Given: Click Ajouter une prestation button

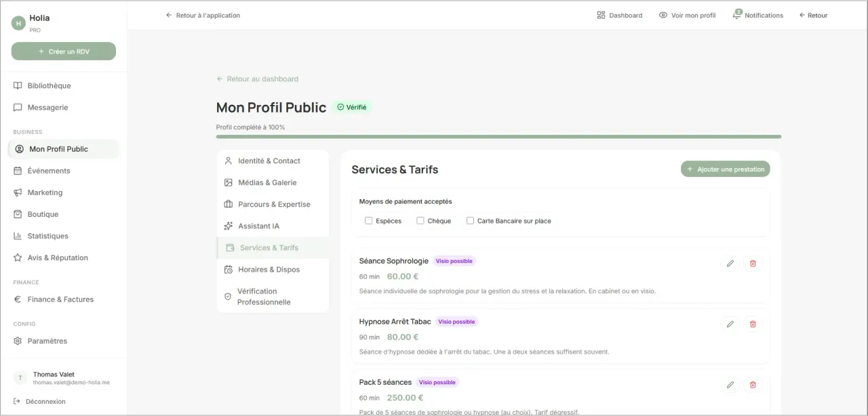Looking at the screenshot, I should click(x=726, y=169).
